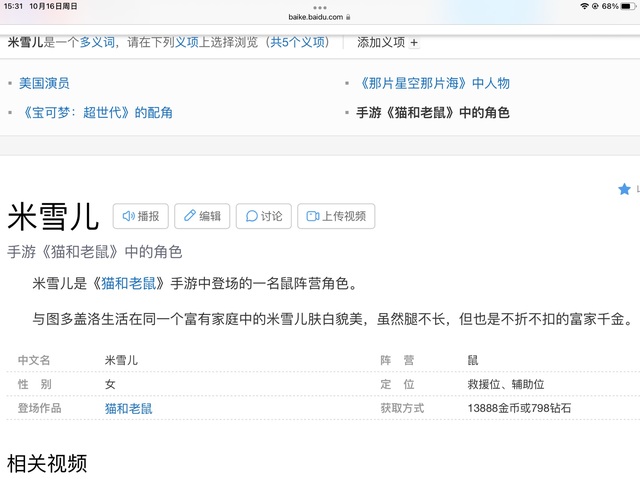Tap the three dots above the address
This screenshot has height=480, width=640.
pos(320,8)
